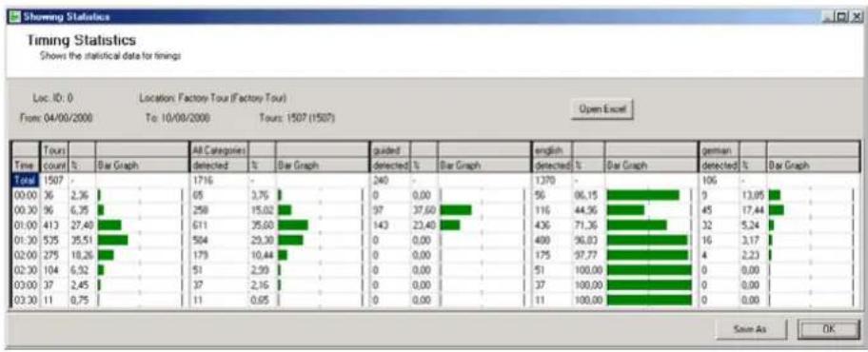Select the 02:30 time row
This screenshot has width=868, height=352.
pyautogui.click(x=26, y=270)
